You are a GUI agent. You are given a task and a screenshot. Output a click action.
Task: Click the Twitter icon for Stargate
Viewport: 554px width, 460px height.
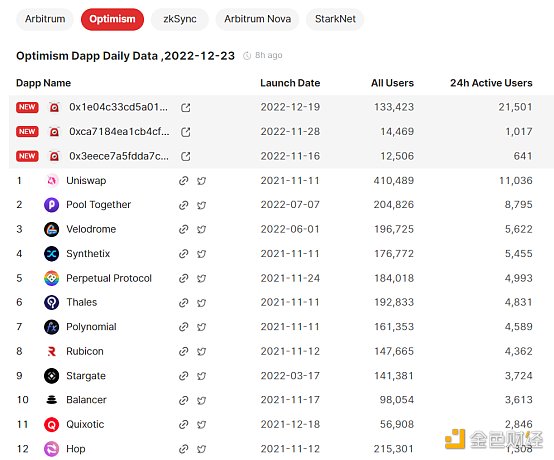click(201, 376)
